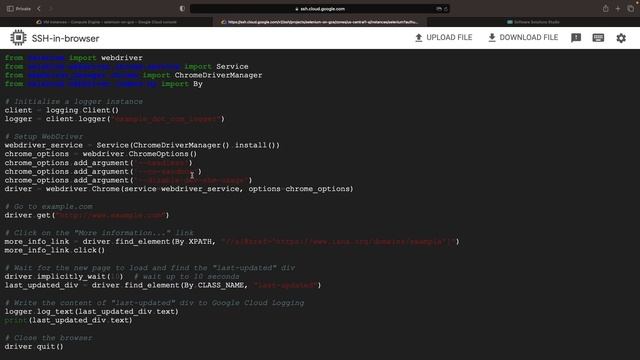Screen dimensions: 640x360
Task: Click the DOWNLOAD FILE button
Action: [523, 38]
